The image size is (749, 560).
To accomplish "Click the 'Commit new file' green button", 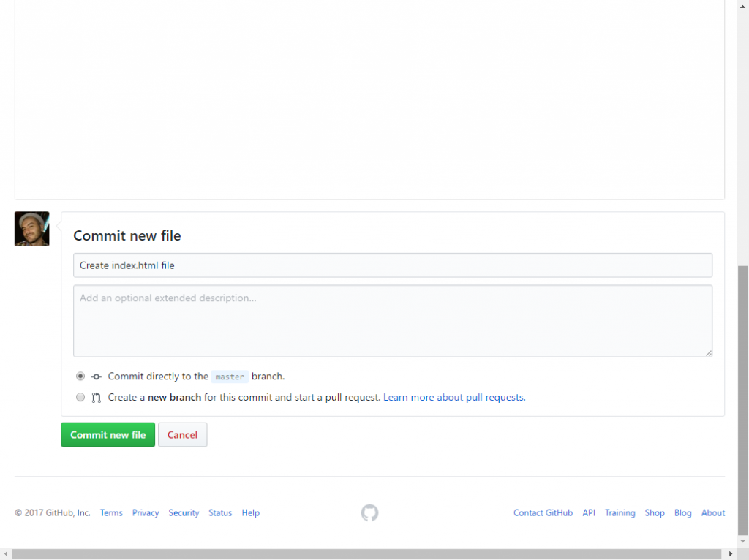I will coord(108,434).
